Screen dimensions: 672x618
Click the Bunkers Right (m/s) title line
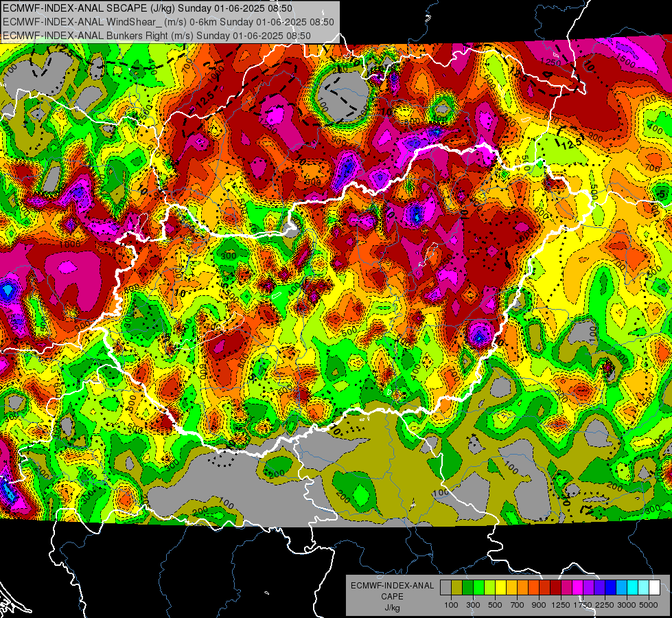tap(157, 36)
